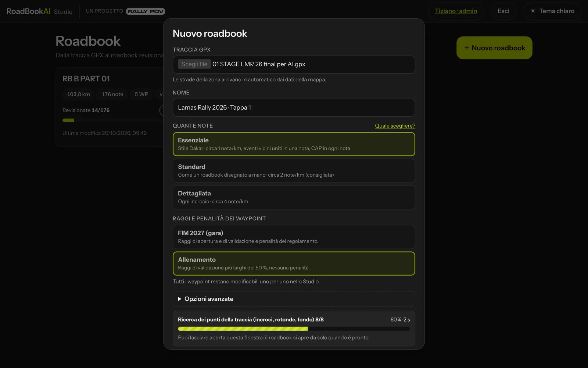Select the Dettagliata note density option
Viewport: 588px width, 368px height.
294,197
